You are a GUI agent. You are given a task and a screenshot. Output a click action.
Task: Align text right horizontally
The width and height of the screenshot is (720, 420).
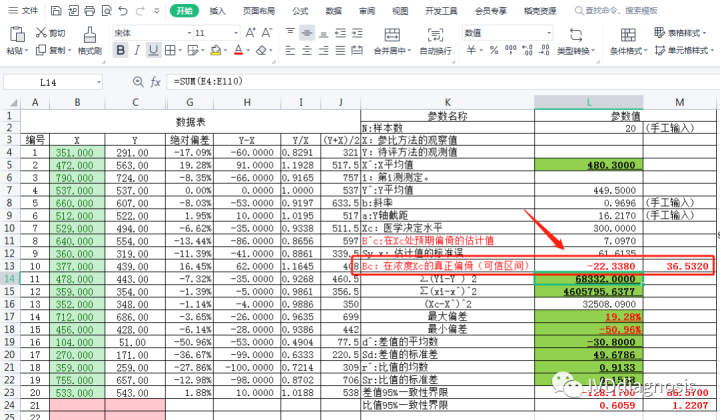pos(324,50)
